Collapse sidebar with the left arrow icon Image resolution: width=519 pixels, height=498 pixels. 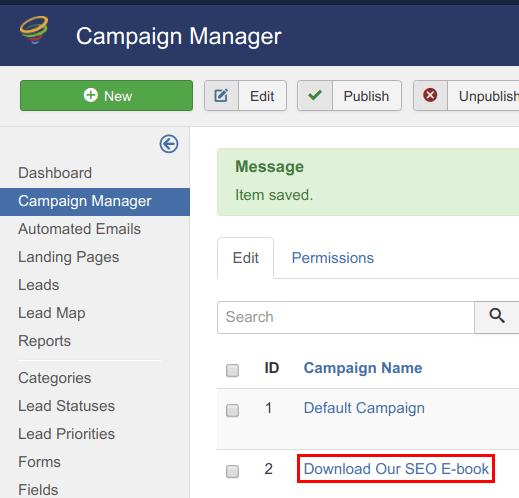click(x=169, y=144)
